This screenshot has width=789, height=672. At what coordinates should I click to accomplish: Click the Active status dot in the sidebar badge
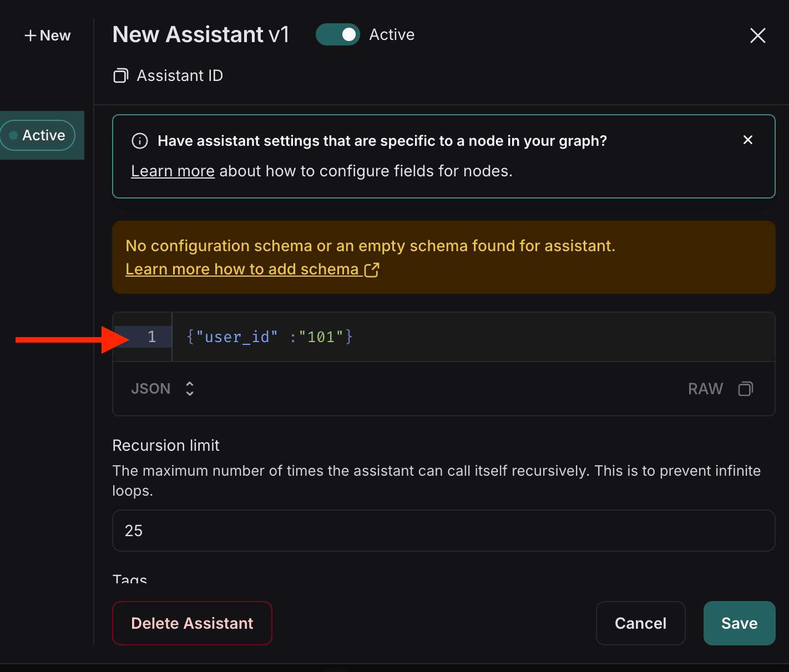(x=13, y=135)
